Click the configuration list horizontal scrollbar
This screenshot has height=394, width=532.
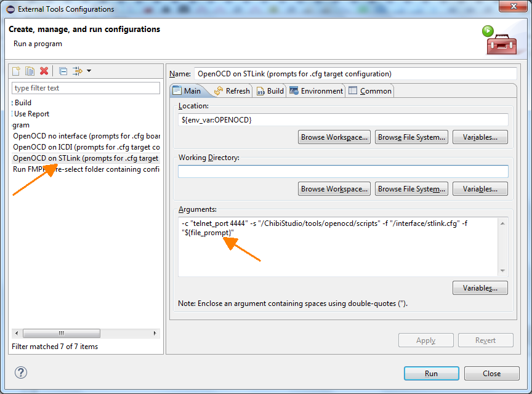point(86,334)
